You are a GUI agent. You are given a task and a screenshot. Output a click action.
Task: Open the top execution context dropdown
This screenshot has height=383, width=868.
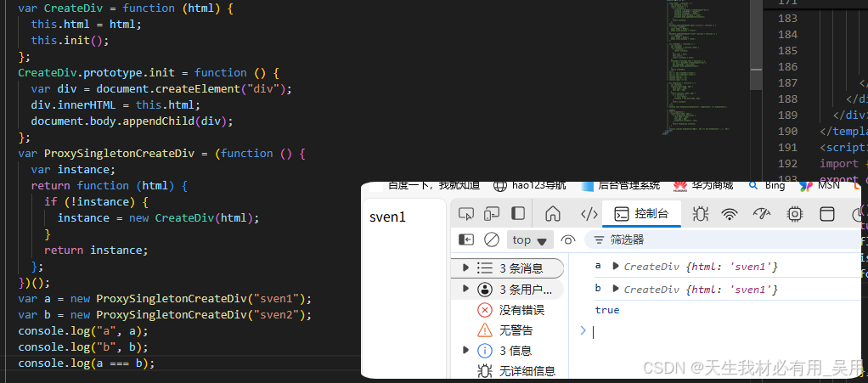coord(530,239)
